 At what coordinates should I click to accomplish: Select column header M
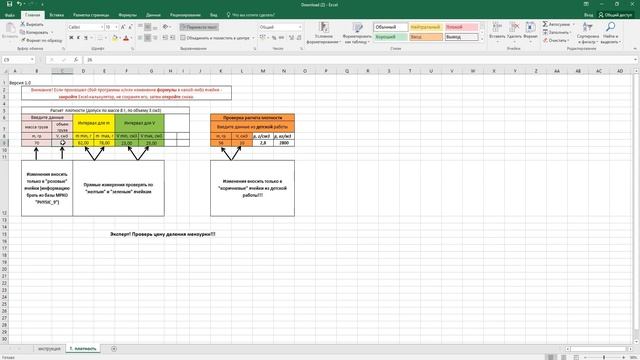(263, 71)
